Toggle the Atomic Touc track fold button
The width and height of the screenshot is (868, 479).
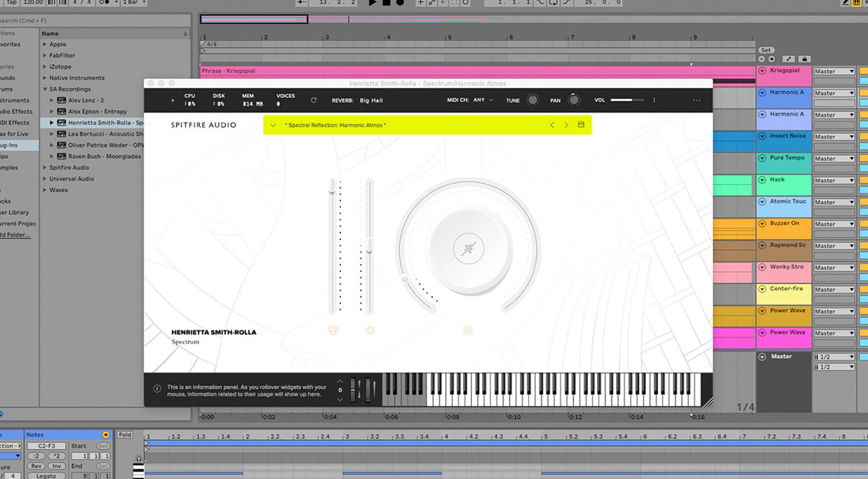[762, 202]
